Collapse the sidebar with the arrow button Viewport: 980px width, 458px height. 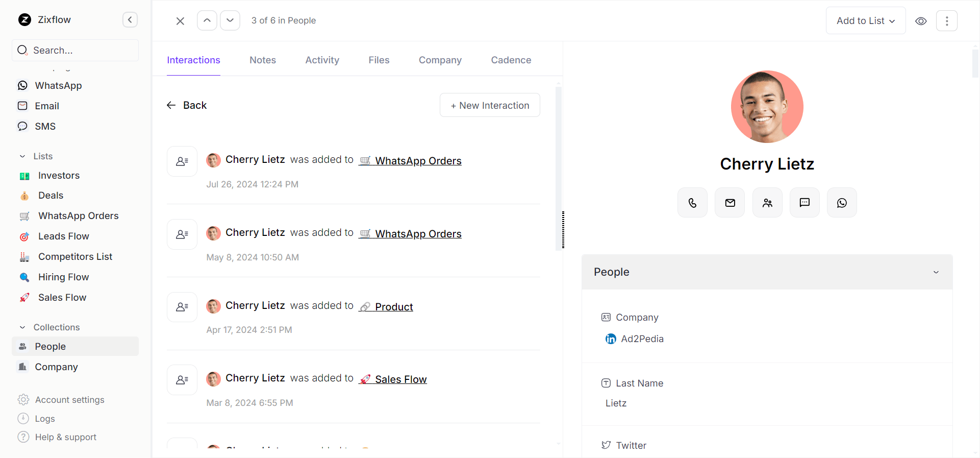click(130, 20)
